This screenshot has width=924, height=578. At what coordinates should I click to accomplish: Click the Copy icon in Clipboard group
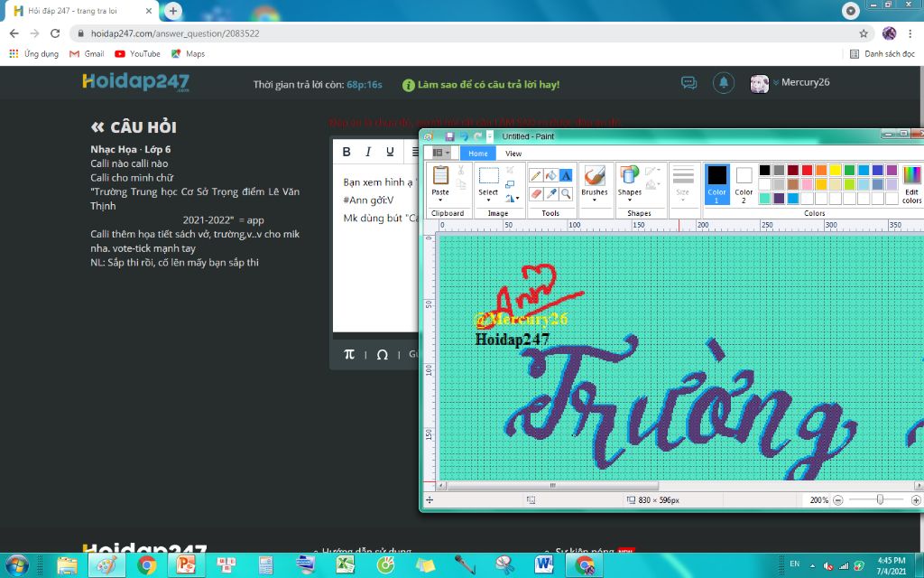(461, 184)
